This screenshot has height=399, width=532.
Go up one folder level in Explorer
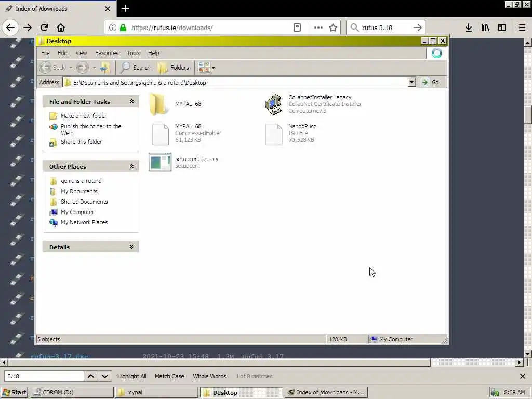tap(105, 68)
